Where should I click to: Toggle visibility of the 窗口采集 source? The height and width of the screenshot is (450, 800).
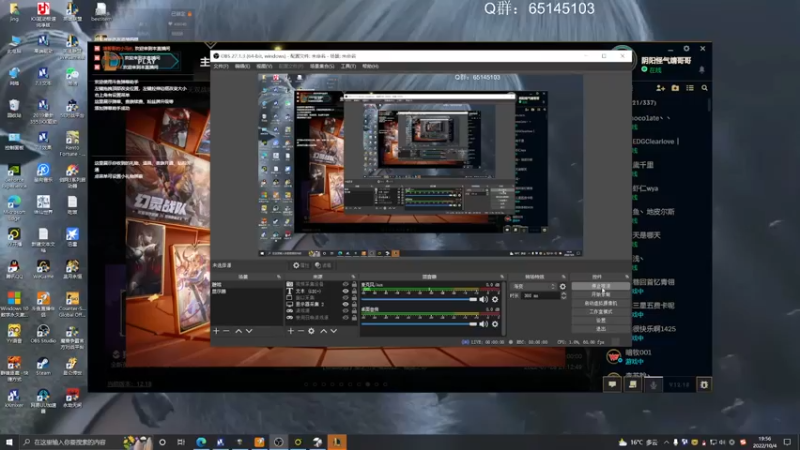tap(345, 298)
